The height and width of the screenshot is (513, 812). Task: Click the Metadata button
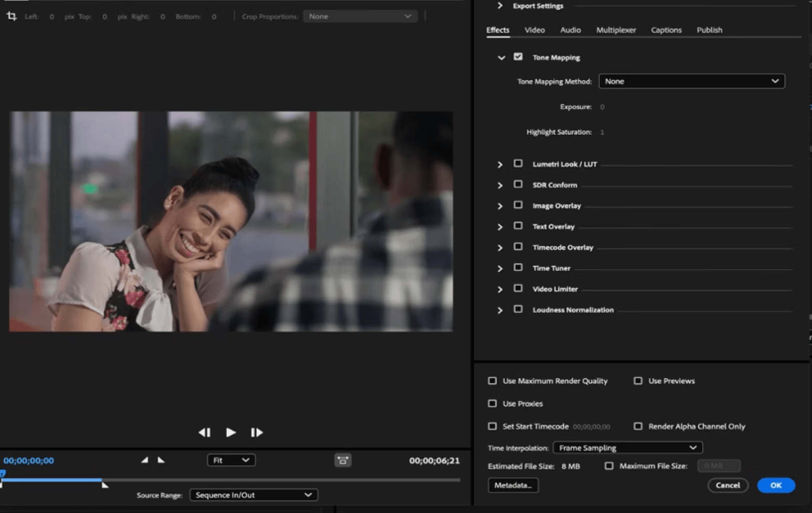point(513,485)
